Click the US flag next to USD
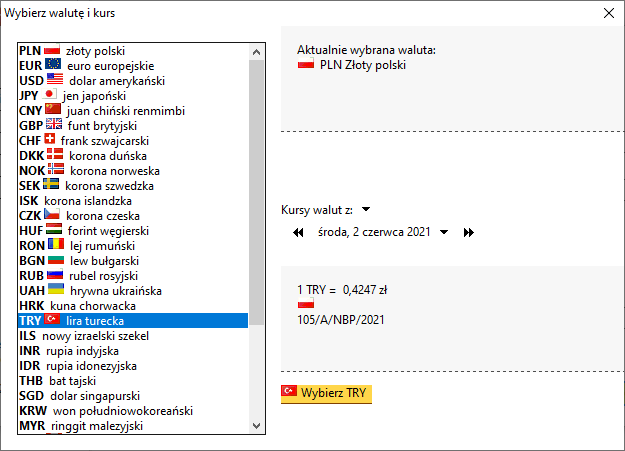The width and height of the screenshot is (625, 451). (55, 79)
